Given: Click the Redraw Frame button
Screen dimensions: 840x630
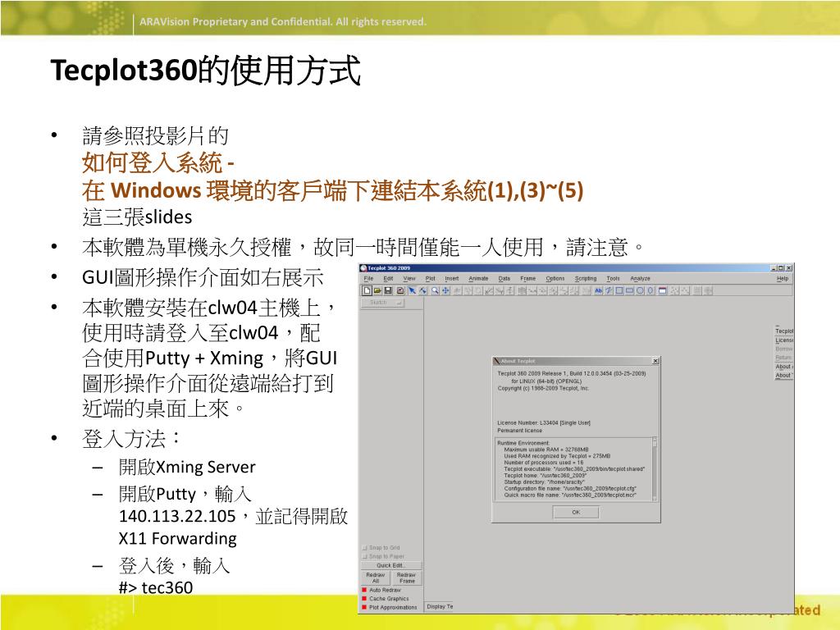Looking at the screenshot, I should point(407,577).
